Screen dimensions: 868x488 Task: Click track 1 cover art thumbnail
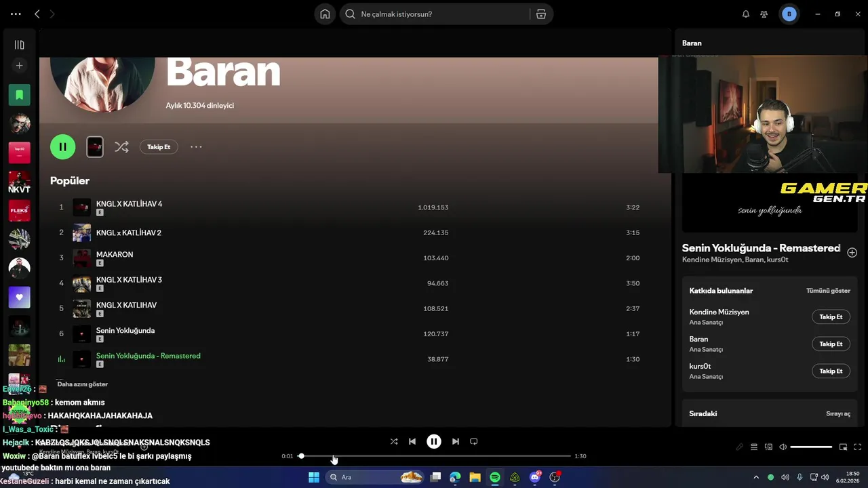coord(81,207)
